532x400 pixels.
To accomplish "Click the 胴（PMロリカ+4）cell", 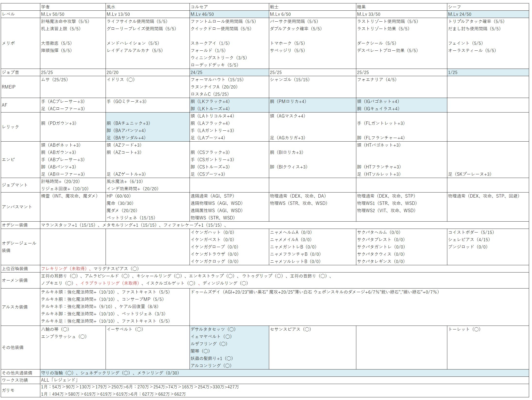I will (x=288, y=102).
